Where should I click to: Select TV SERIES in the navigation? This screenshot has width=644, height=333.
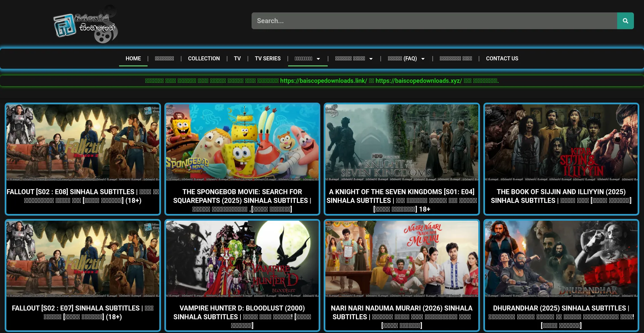(268, 58)
